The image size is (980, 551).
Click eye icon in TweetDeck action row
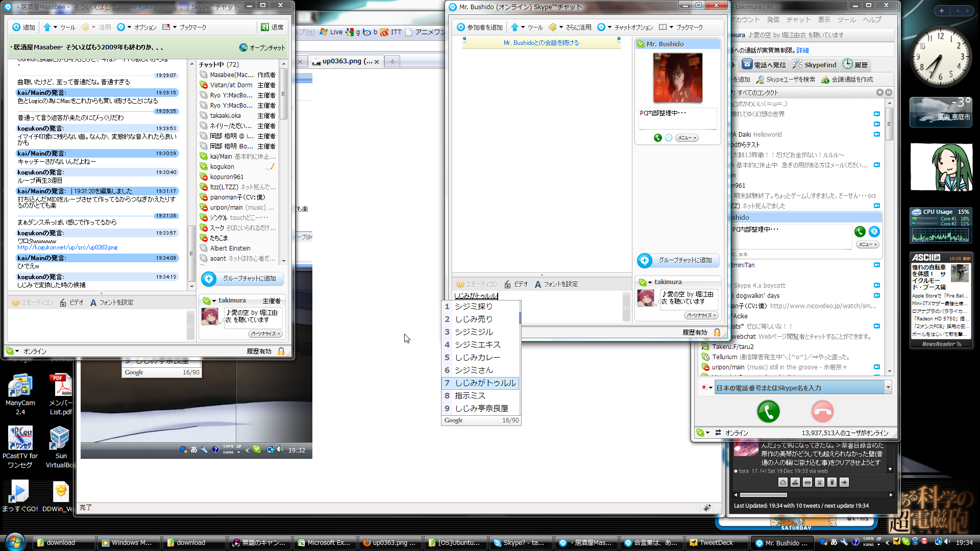807,483
